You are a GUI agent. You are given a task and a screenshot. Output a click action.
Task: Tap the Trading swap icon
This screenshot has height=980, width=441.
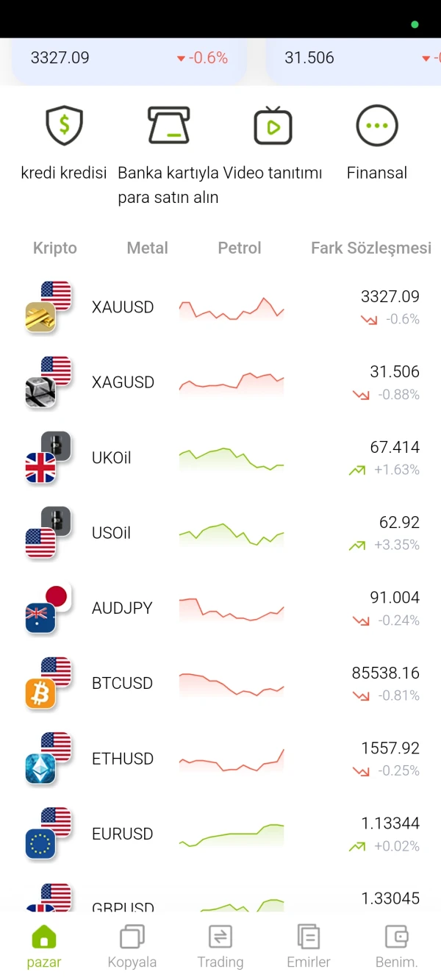[220, 937]
